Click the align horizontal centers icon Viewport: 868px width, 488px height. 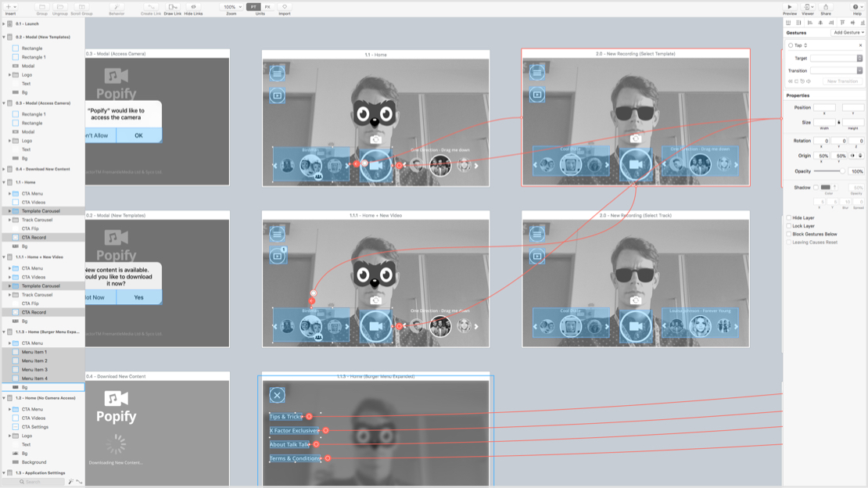[x=820, y=23]
